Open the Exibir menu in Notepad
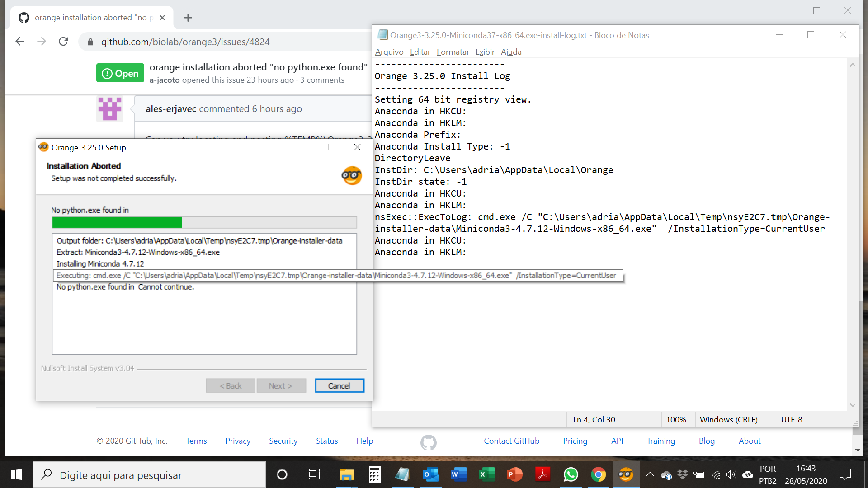Image resolution: width=868 pixels, height=488 pixels. (x=485, y=52)
